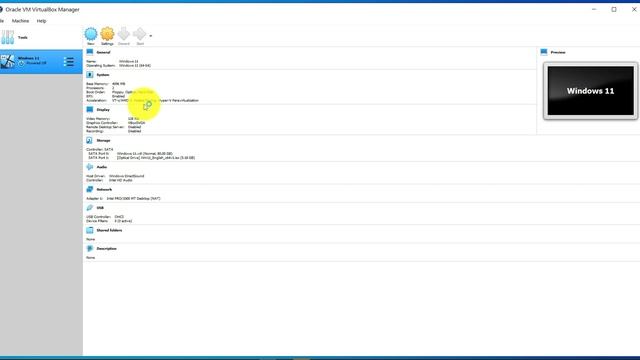Click the Discard arrow toolbar icon
The height and width of the screenshot is (360, 640).
pos(123,34)
